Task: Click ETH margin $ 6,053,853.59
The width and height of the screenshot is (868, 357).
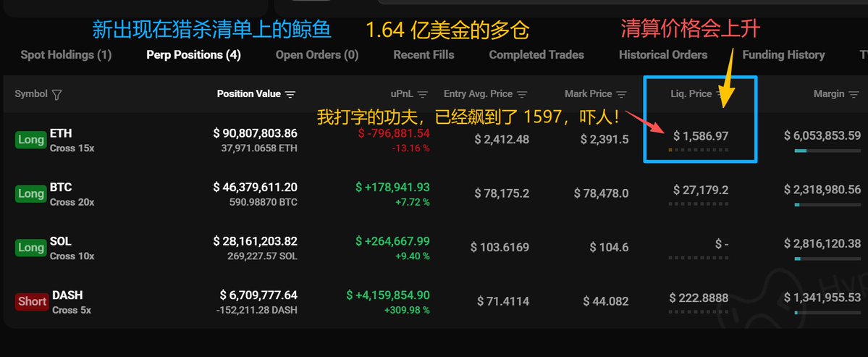Action: 822,135
